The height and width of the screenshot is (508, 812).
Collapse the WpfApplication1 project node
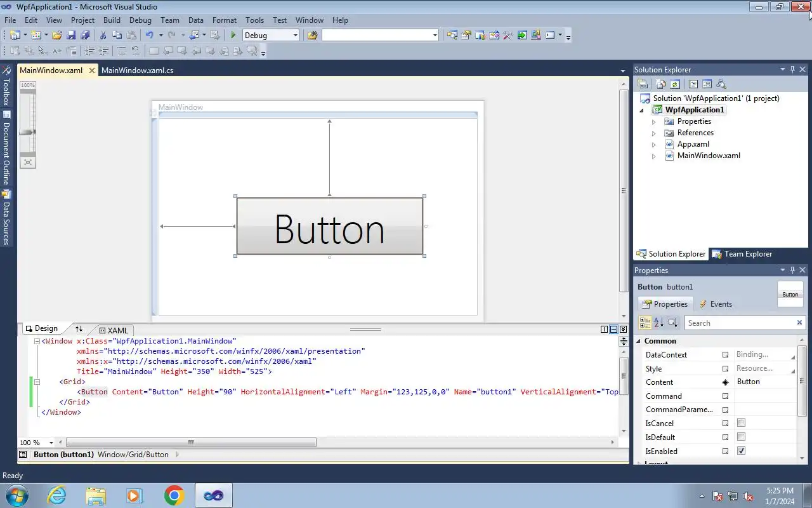pos(641,110)
